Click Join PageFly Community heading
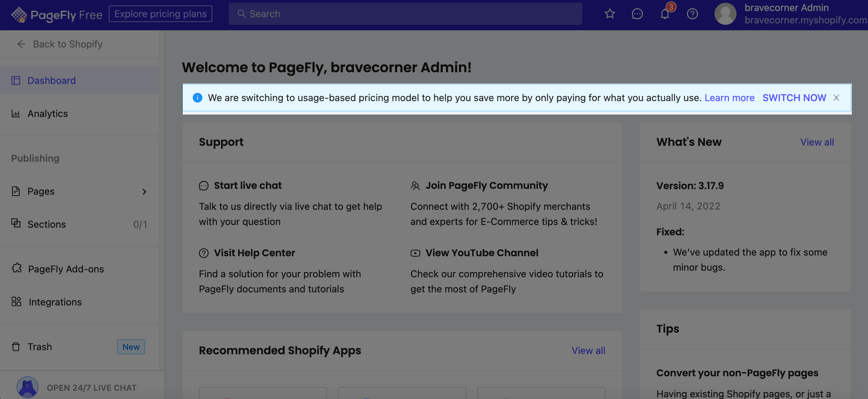 487,185
